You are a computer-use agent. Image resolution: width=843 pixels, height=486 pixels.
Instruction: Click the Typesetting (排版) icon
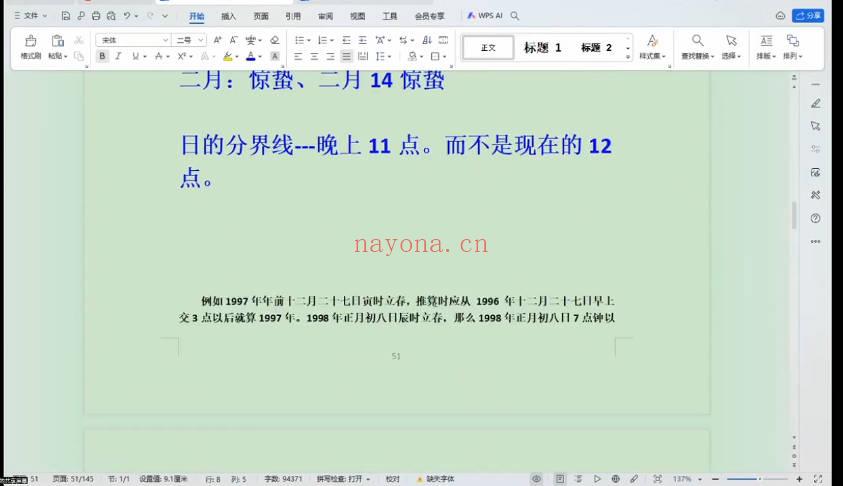(766, 41)
